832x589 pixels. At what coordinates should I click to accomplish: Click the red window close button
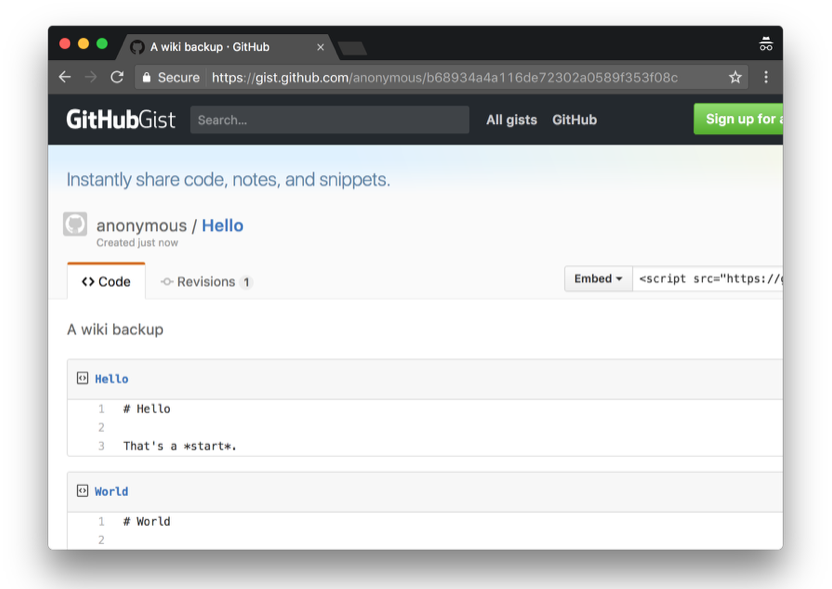[65, 44]
